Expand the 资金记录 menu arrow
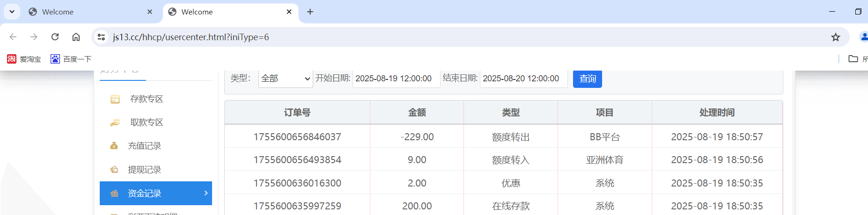The width and height of the screenshot is (868, 215). tap(206, 193)
